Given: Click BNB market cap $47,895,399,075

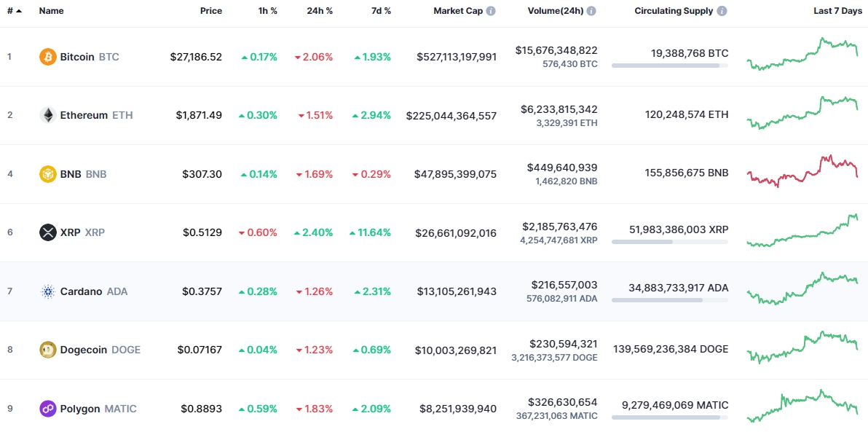Looking at the screenshot, I should pyautogui.click(x=456, y=174).
